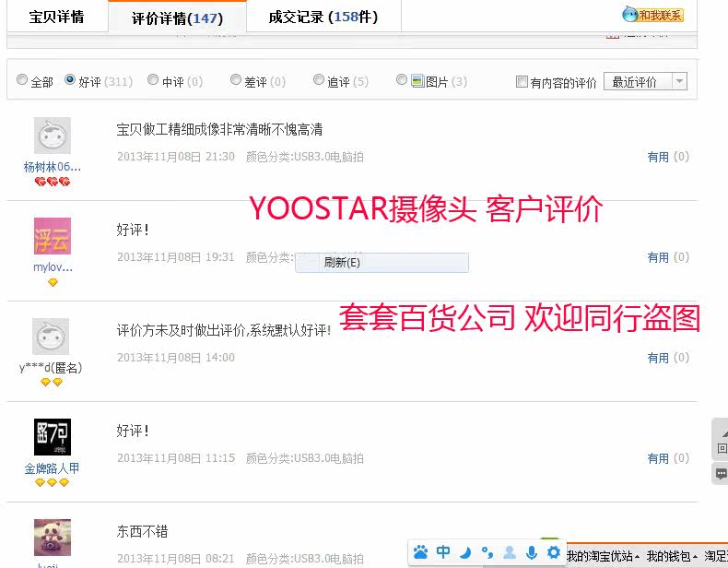Open username link 杨树林06...

(x=52, y=167)
